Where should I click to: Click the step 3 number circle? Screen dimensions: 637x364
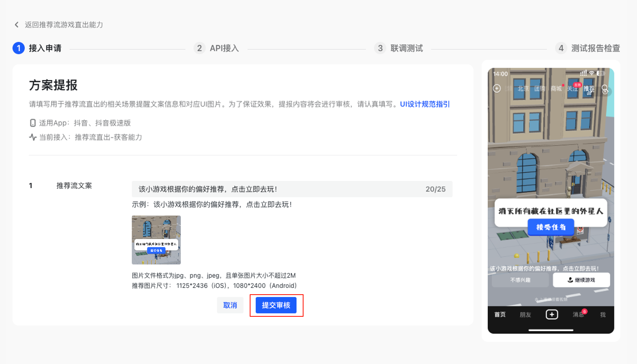[380, 48]
